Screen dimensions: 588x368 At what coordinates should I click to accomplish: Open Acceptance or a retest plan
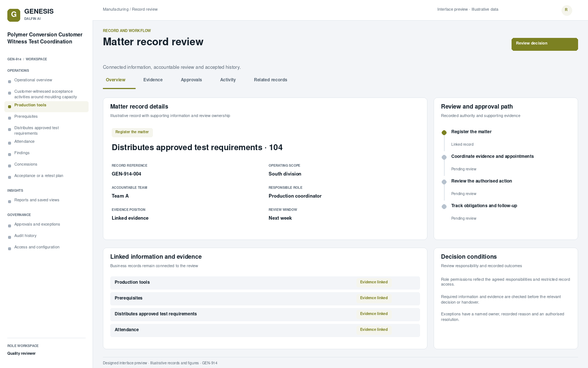tap(46, 176)
